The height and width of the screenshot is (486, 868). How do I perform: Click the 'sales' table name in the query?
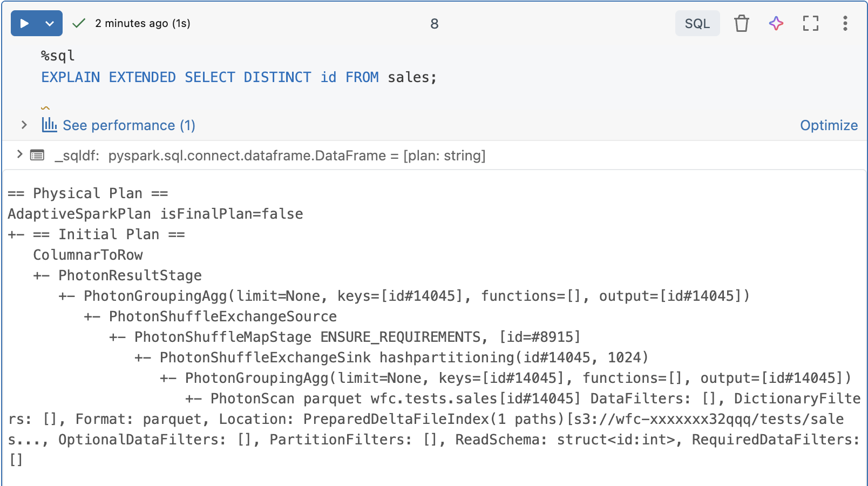(x=408, y=77)
